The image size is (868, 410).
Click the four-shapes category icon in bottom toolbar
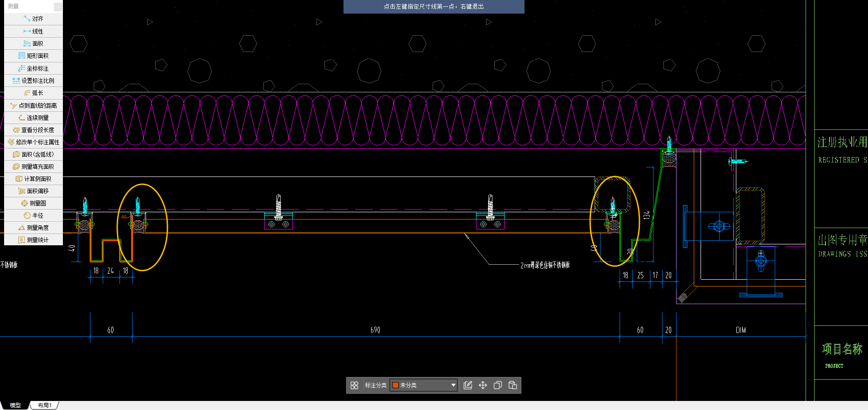coord(354,385)
